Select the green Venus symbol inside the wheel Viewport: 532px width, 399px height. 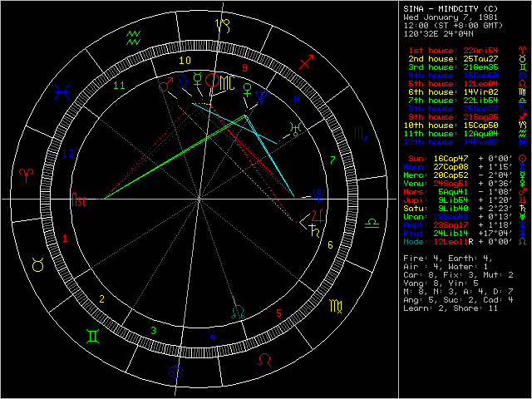point(248,89)
